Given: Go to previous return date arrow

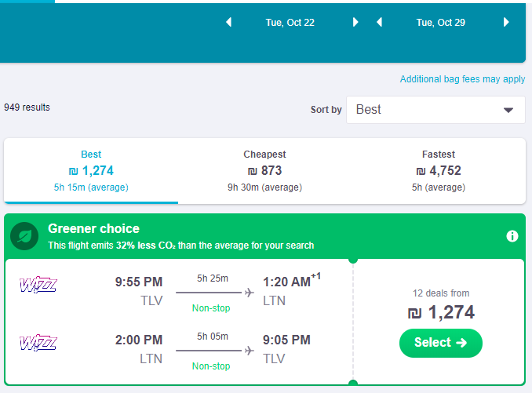Looking at the screenshot, I should (x=379, y=23).
